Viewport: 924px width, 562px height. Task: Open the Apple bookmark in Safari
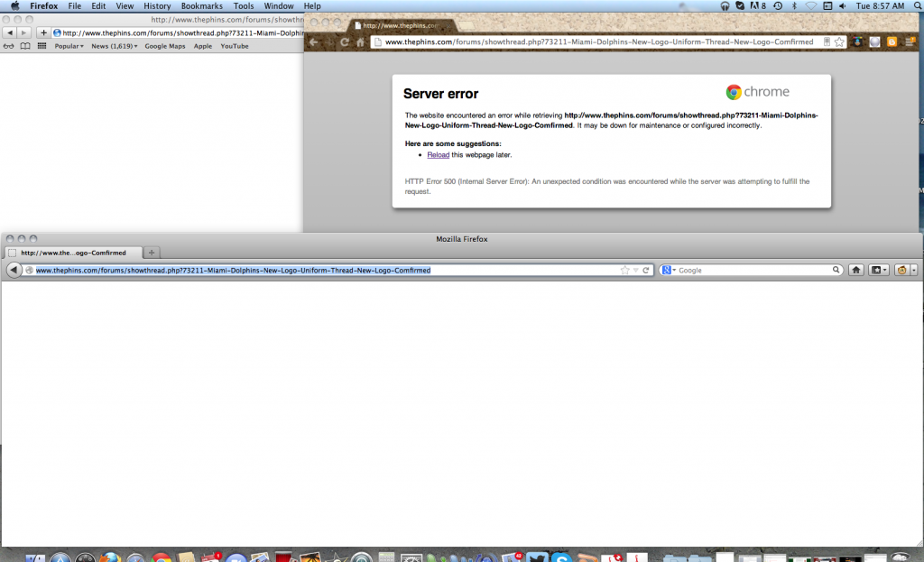pos(203,46)
